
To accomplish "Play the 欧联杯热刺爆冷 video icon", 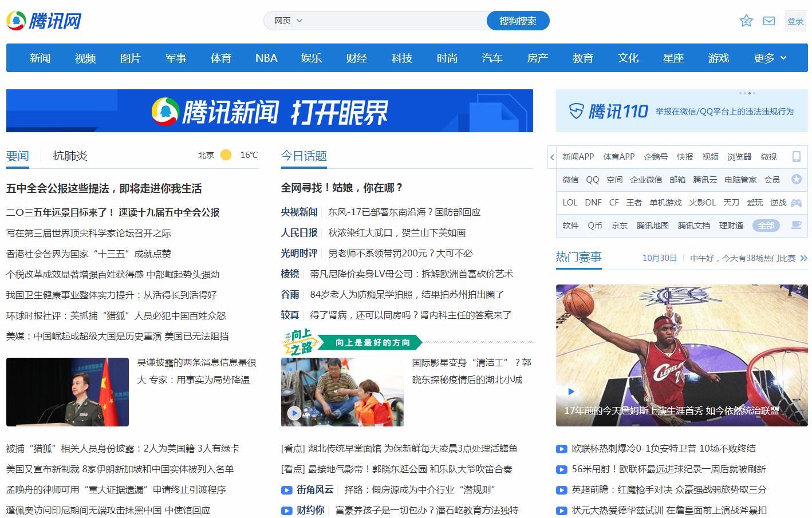I will tap(562, 449).
